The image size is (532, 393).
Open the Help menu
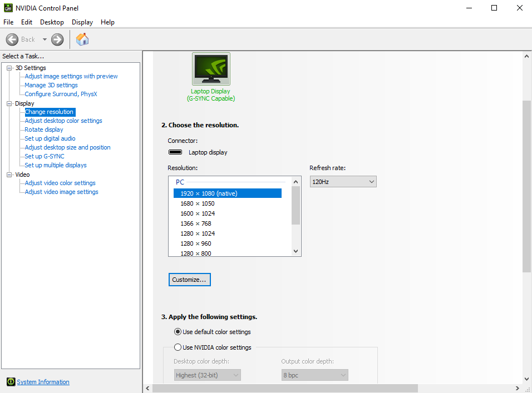pos(107,22)
